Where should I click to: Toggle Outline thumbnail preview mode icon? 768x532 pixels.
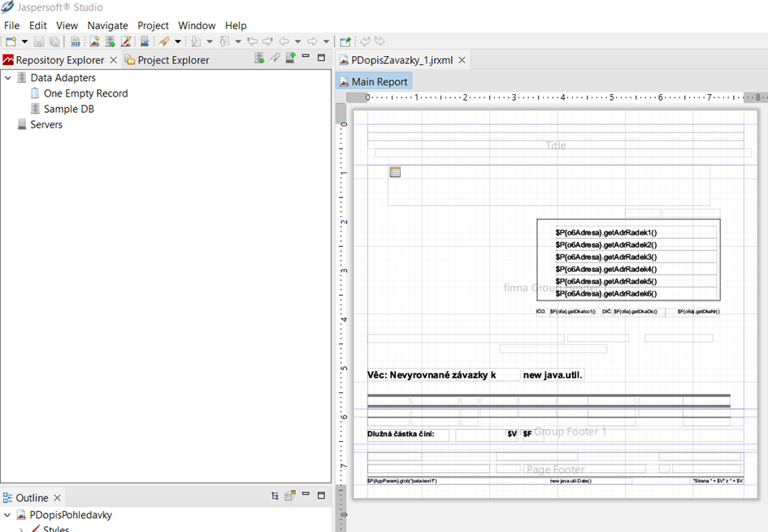click(289, 495)
